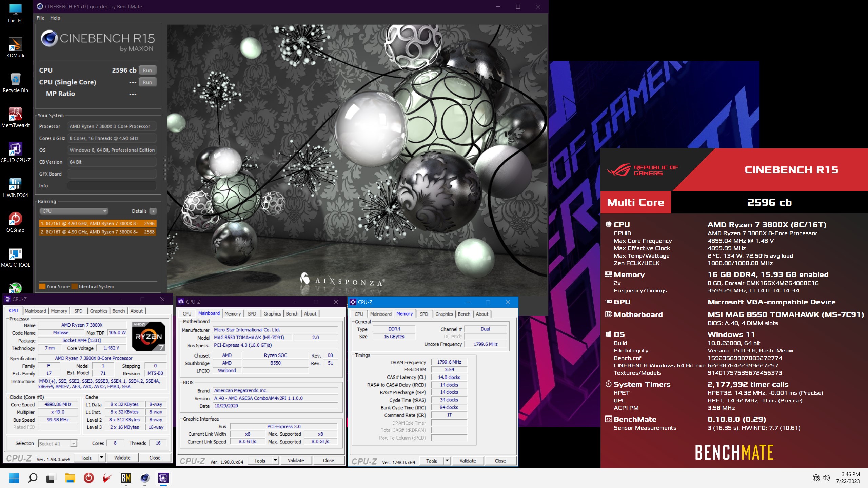Open Task View on taskbar
The width and height of the screenshot is (868, 488).
[x=51, y=478]
